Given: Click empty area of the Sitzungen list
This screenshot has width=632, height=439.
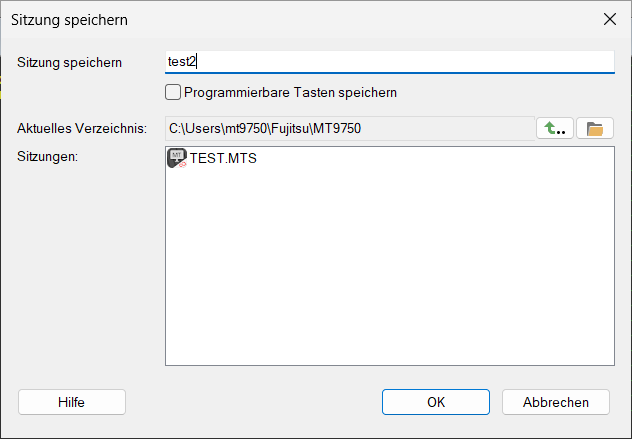Looking at the screenshot, I should (389, 260).
